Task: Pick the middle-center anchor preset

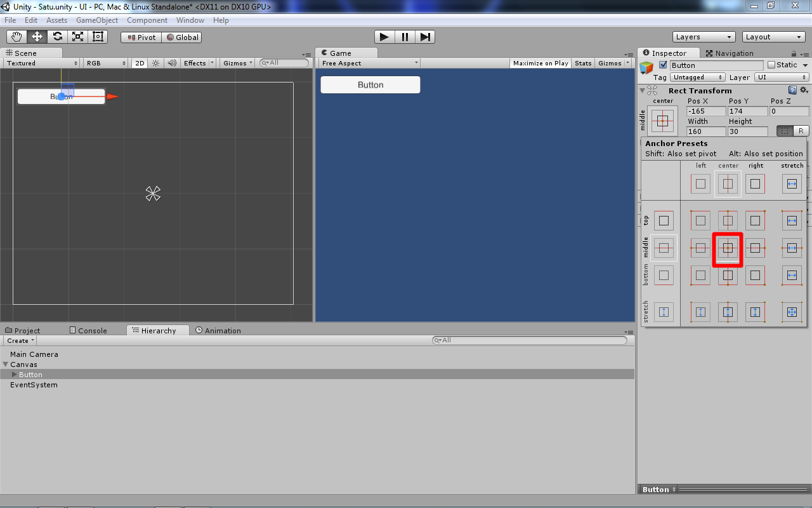Action: [727, 249]
